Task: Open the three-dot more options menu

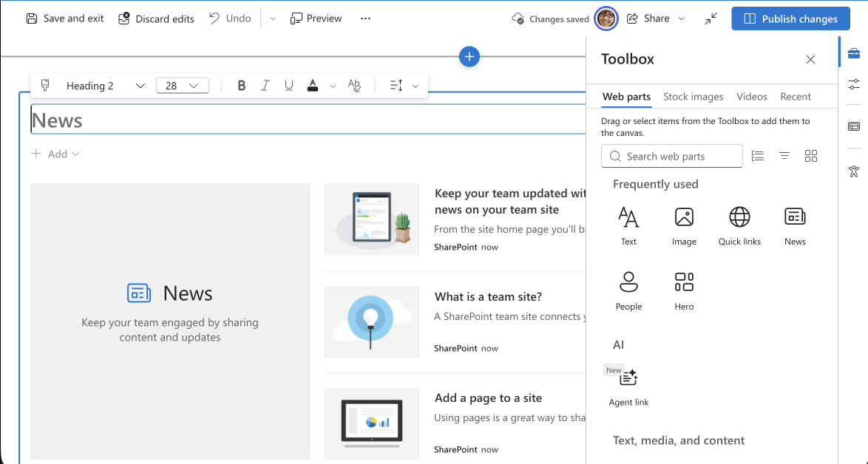Action: (x=365, y=18)
